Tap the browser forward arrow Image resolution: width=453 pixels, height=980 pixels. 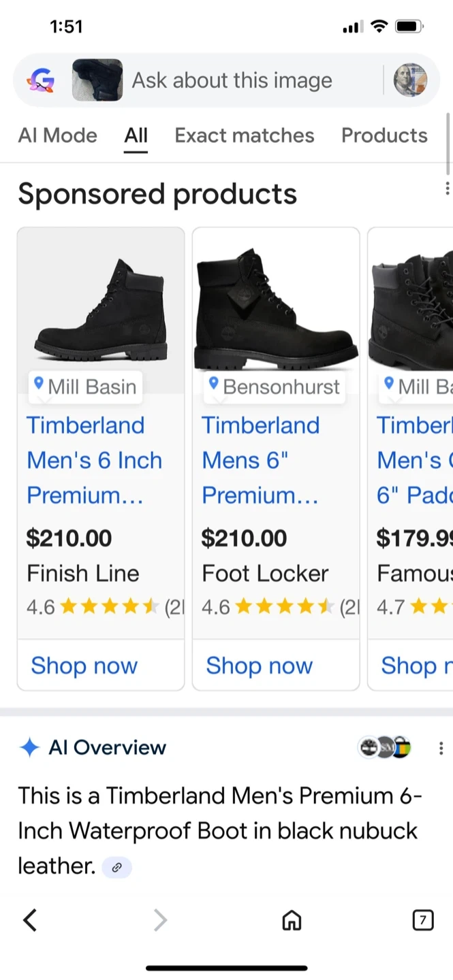pos(160,921)
